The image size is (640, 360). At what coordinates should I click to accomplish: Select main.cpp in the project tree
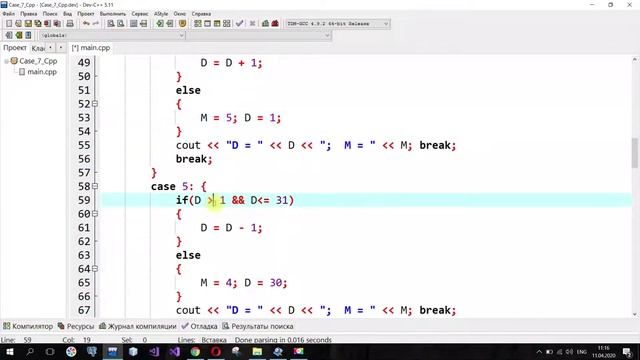42,72
